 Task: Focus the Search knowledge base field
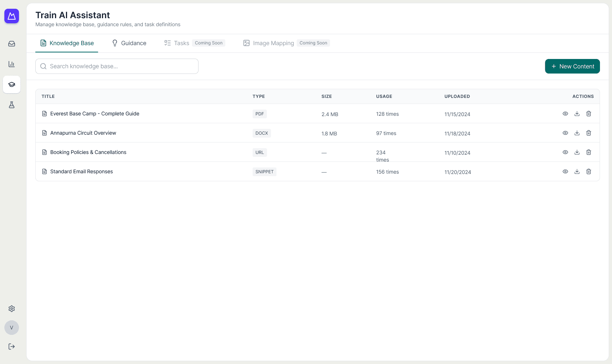click(x=117, y=66)
